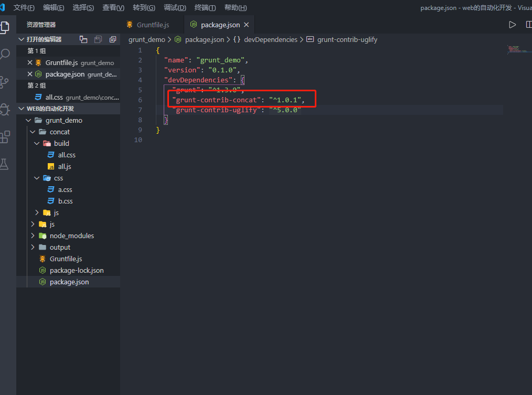Viewport: 532px width, 395px height.
Task: Click New Untitled File icon in open editors
Action: pyautogui.click(x=83, y=39)
